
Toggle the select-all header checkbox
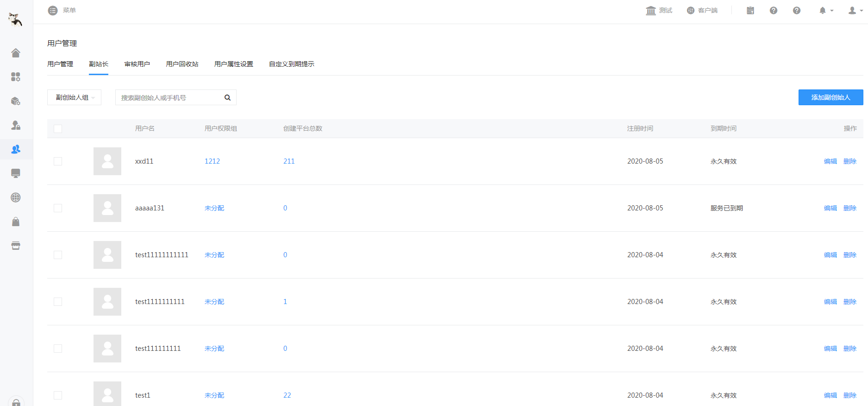[x=58, y=129]
